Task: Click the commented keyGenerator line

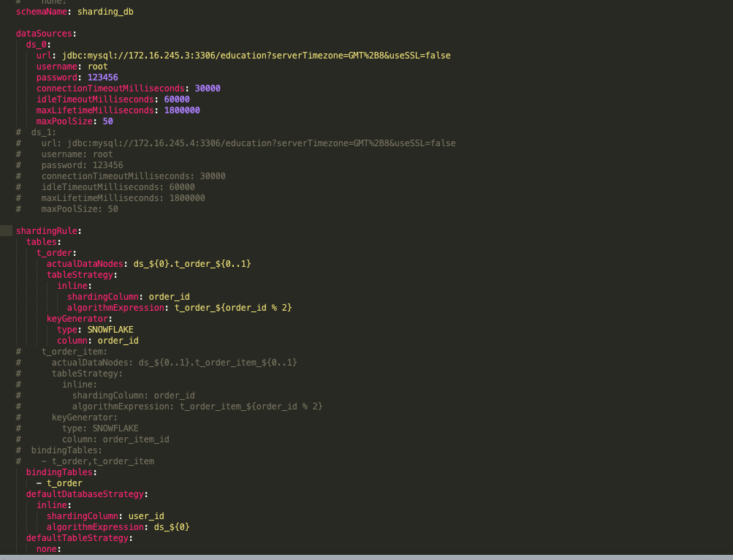Action: coord(67,417)
